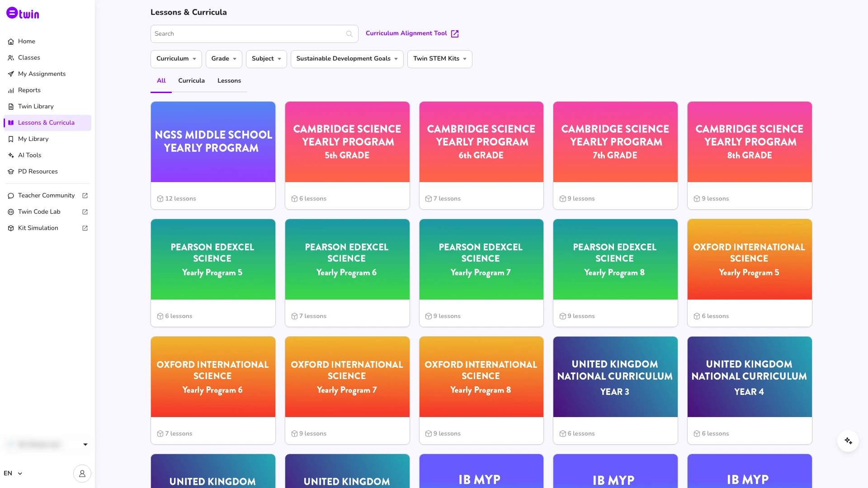Viewport: 868px width, 488px height.
Task: Open Curriculum Alignment Tool link
Action: (412, 33)
